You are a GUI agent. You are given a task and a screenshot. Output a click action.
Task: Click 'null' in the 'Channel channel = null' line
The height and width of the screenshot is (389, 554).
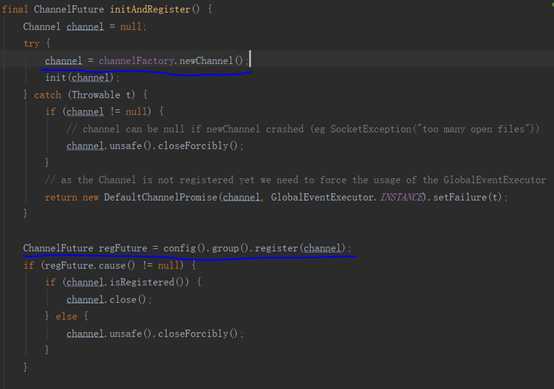(130, 26)
